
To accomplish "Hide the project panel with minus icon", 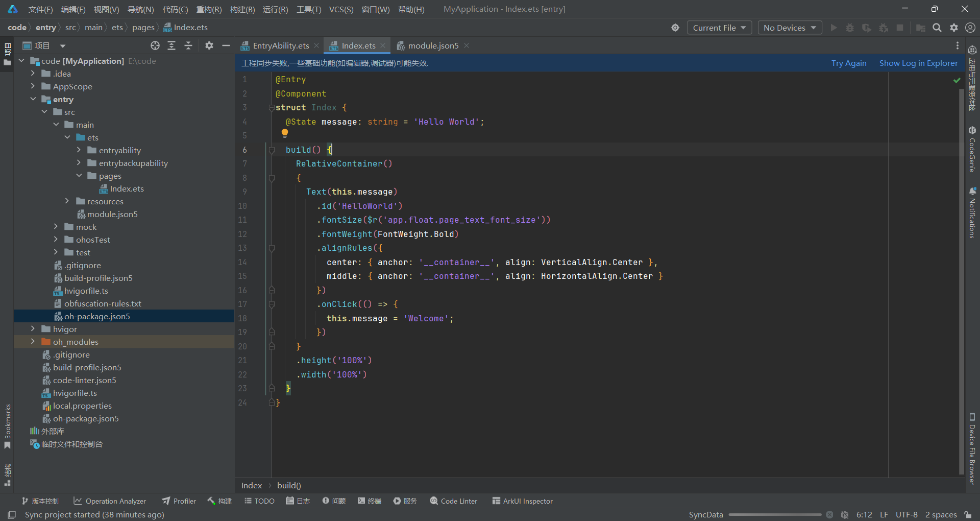I will (226, 45).
